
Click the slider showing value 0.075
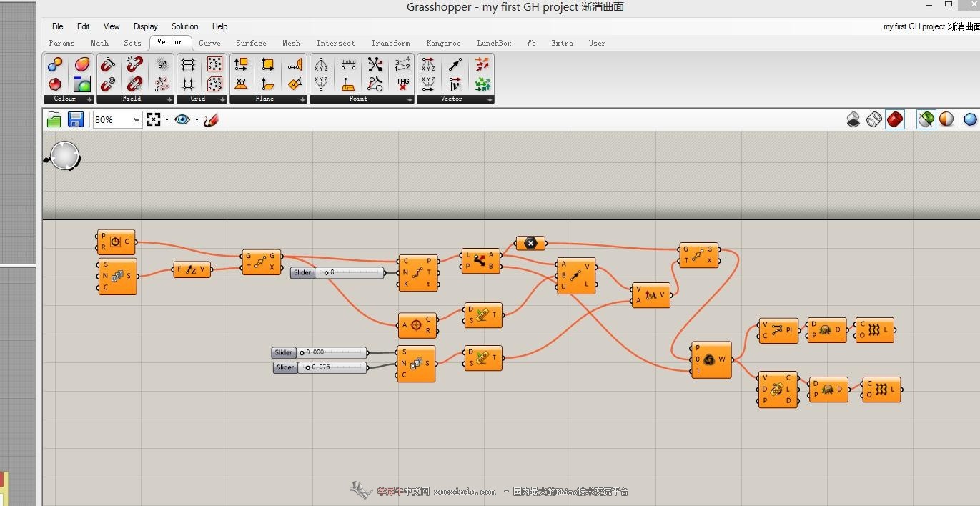tap(321, 367)
